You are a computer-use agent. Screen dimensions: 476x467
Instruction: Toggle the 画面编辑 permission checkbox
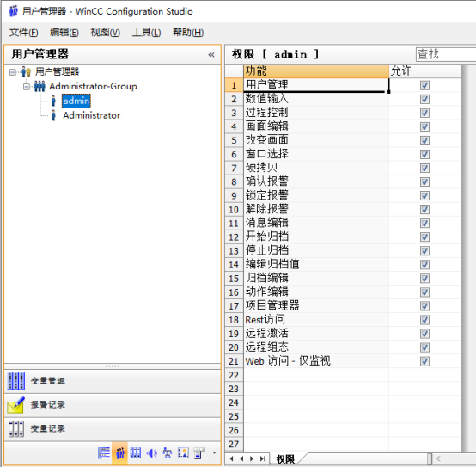point(424,126)
